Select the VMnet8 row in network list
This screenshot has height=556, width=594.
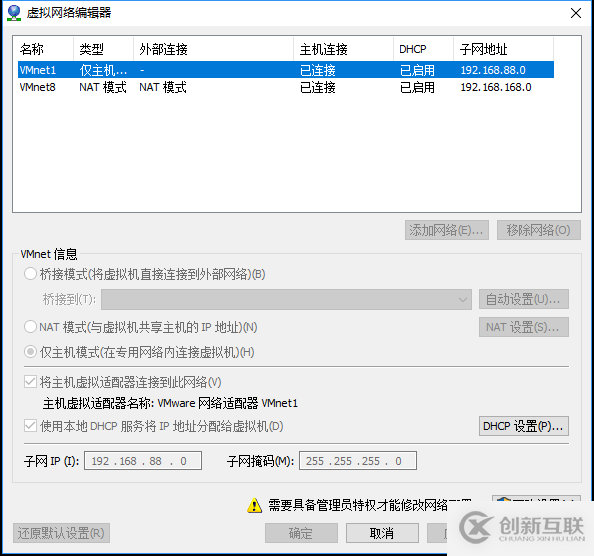(286, 87)
